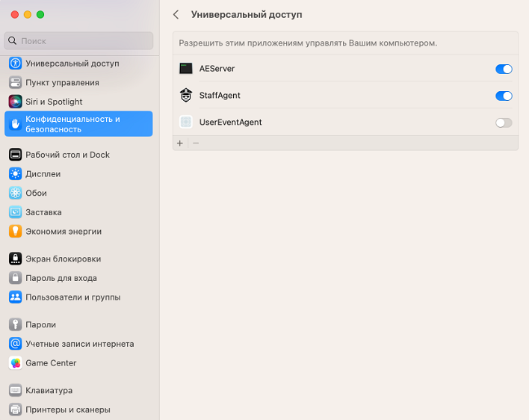Viewport: 529px width, 420px height.
Task: Turn off the StaffAgent toggle
Action: [x=504, y=96]
